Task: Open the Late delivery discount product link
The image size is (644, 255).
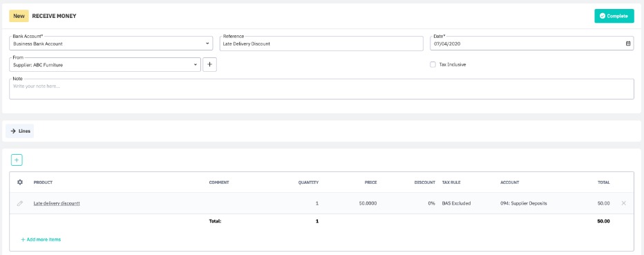Action: pos(57,203)
